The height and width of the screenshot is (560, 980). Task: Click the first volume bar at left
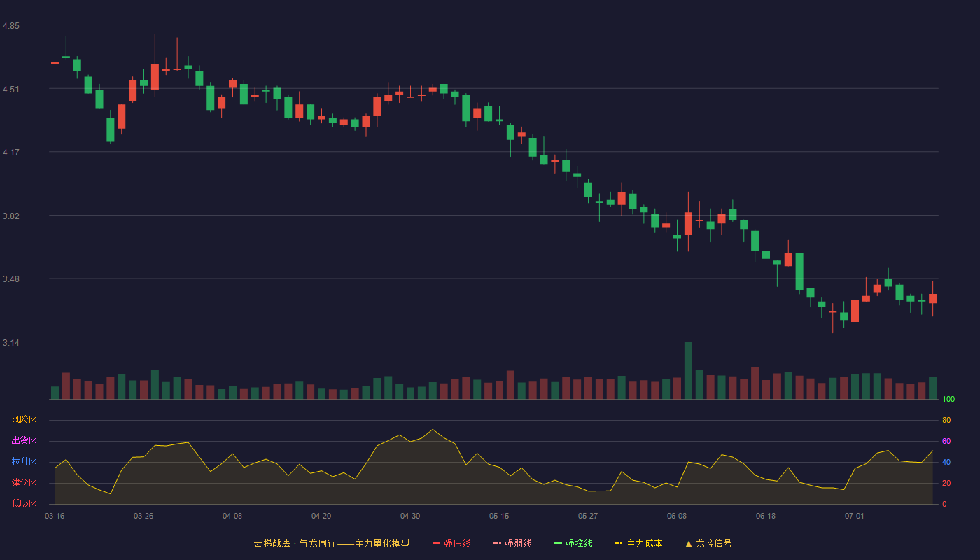coord(55,393)
